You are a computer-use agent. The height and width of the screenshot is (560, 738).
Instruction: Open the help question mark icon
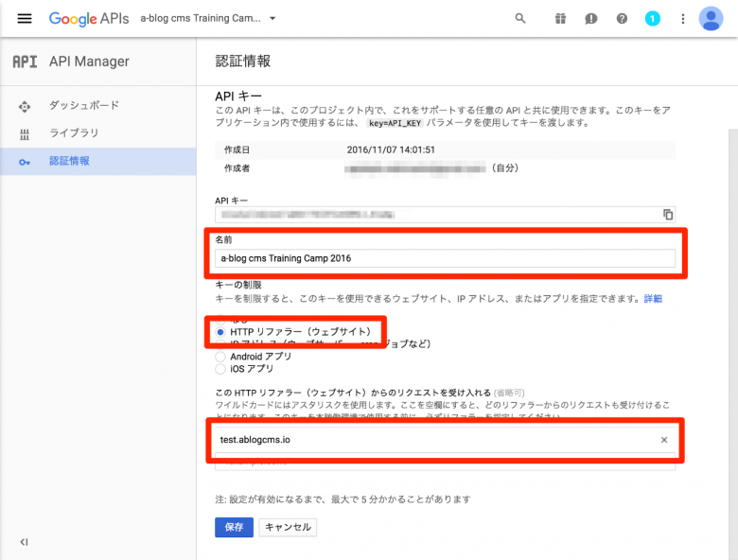pos(622,18)
